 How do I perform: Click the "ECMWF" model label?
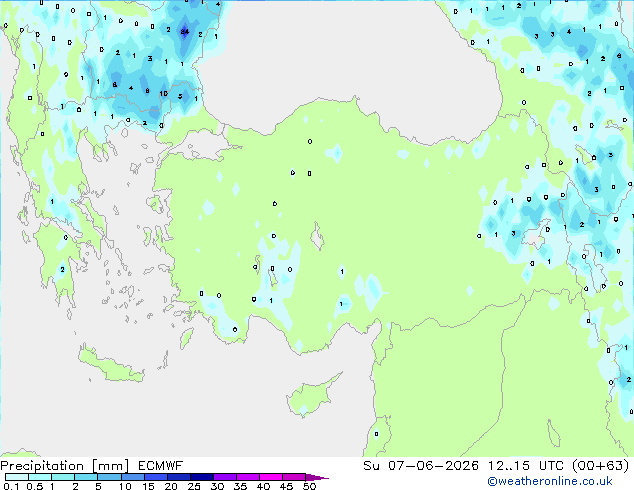tap(161, 466)
